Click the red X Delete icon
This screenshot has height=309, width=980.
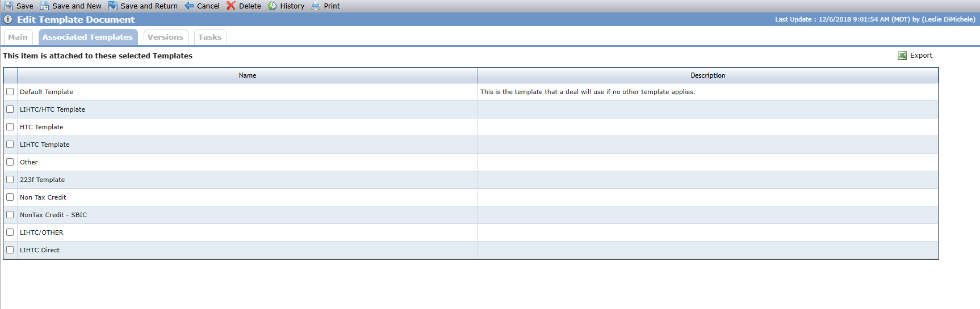(x=231, y=6)
